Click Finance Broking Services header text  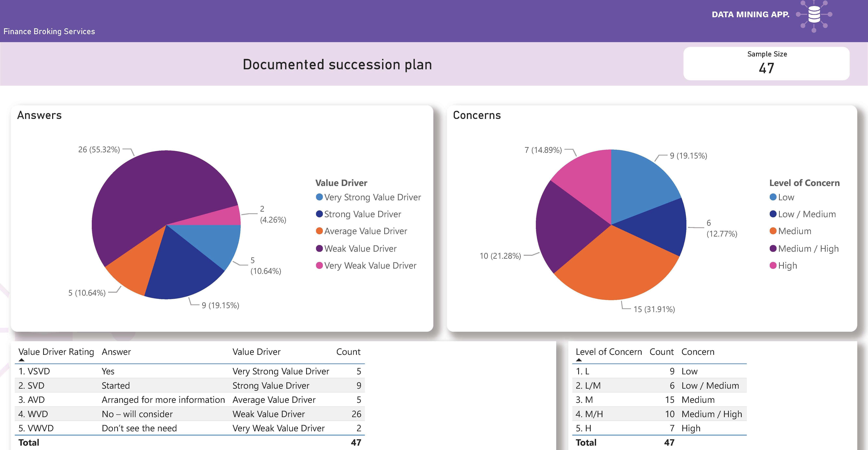[x=49, y=31]
